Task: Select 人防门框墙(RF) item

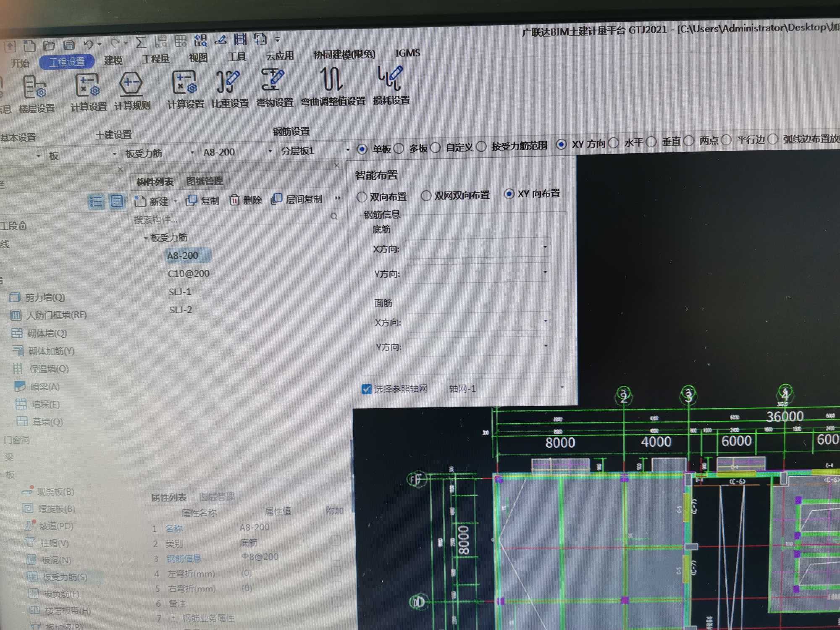Action: pyautogui.click(x=48, y=315)
